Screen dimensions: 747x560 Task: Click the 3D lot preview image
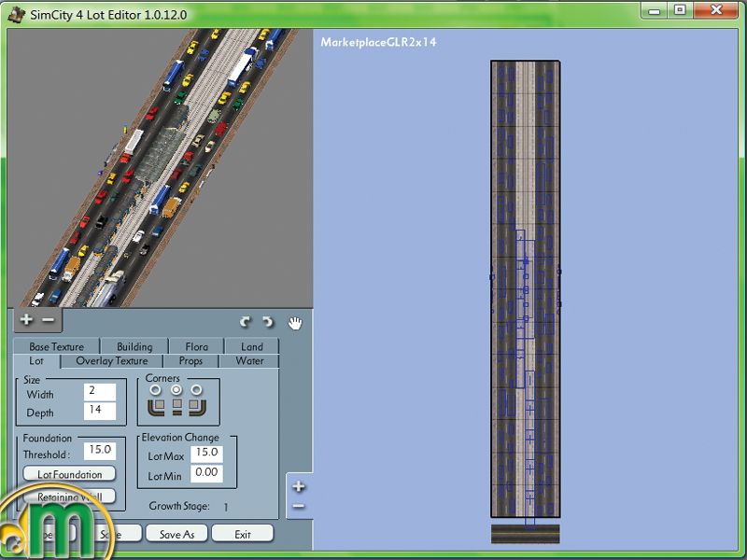click(x=160, y=168)
